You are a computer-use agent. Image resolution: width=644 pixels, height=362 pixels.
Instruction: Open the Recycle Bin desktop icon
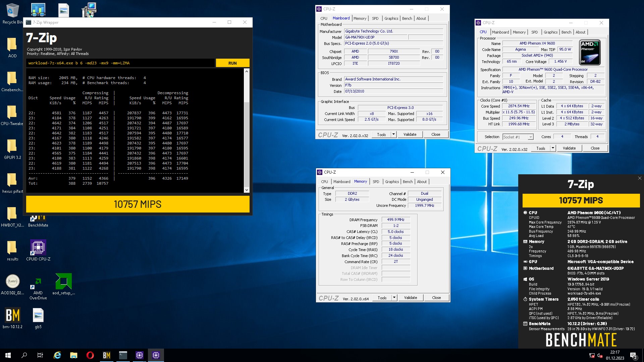(x=12, y=13)
